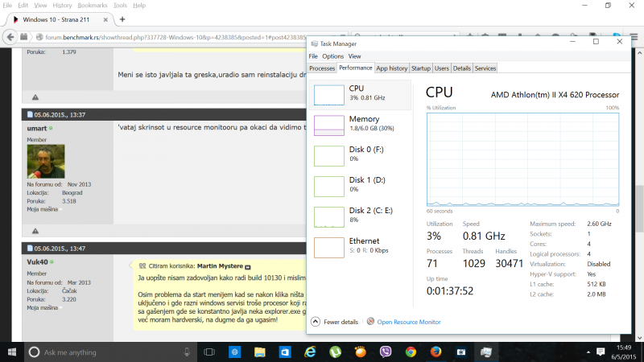Expand Vuk40's Moja mašina dropdown
Viewport: 644px width, 362px height.
click(60, 308)
